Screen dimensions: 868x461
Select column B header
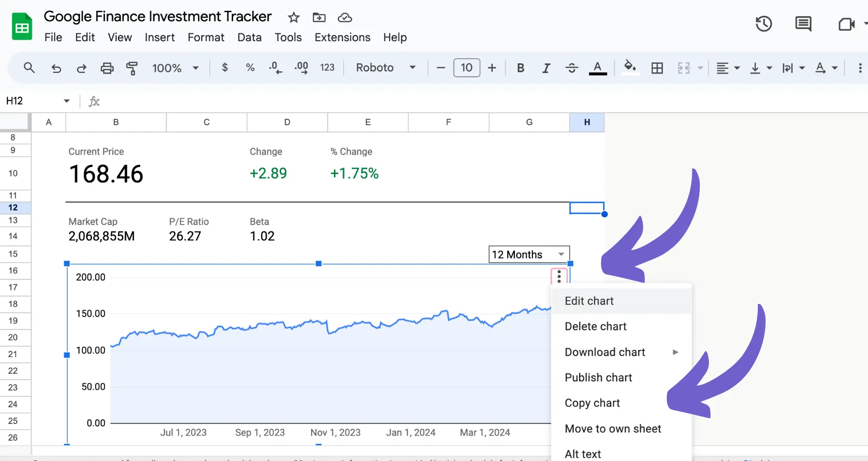(116, 122)
